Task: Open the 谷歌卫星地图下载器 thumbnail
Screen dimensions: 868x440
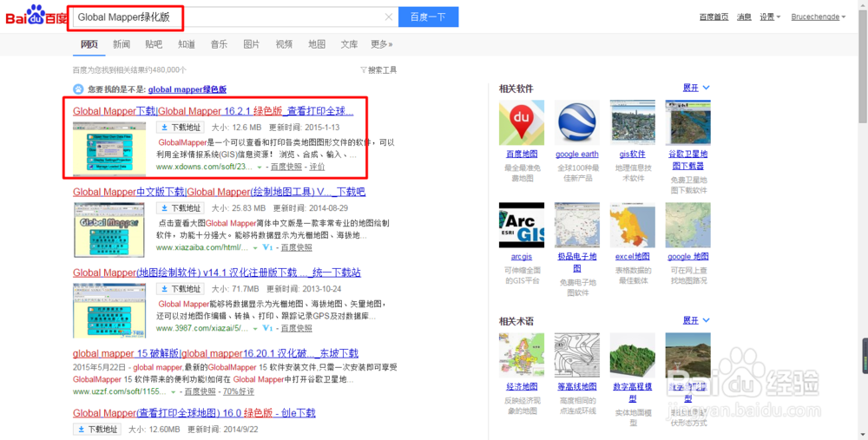Action: tap(687, 123)
